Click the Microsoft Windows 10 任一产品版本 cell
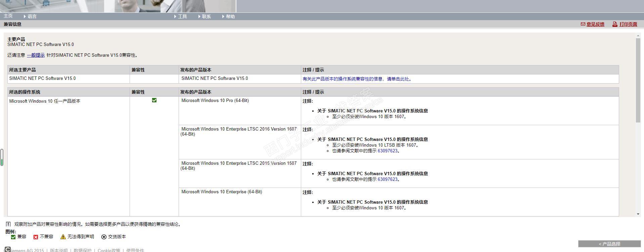Image resolution: width=644 pixels, height=252 pixels. (68, 156)
